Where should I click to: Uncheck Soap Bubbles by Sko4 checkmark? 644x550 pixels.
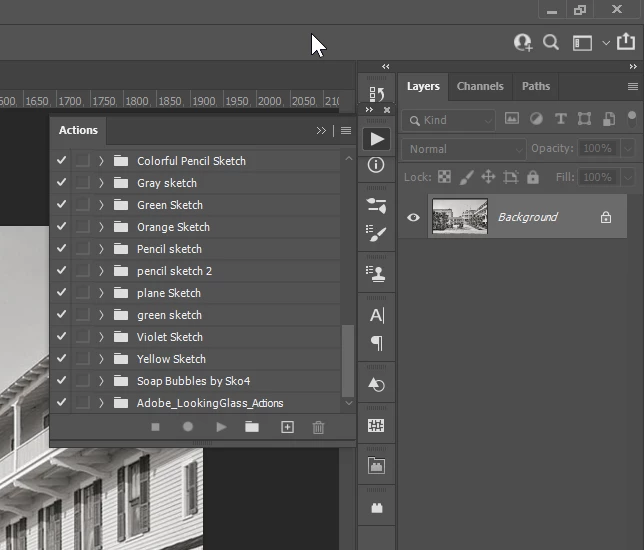62,380
